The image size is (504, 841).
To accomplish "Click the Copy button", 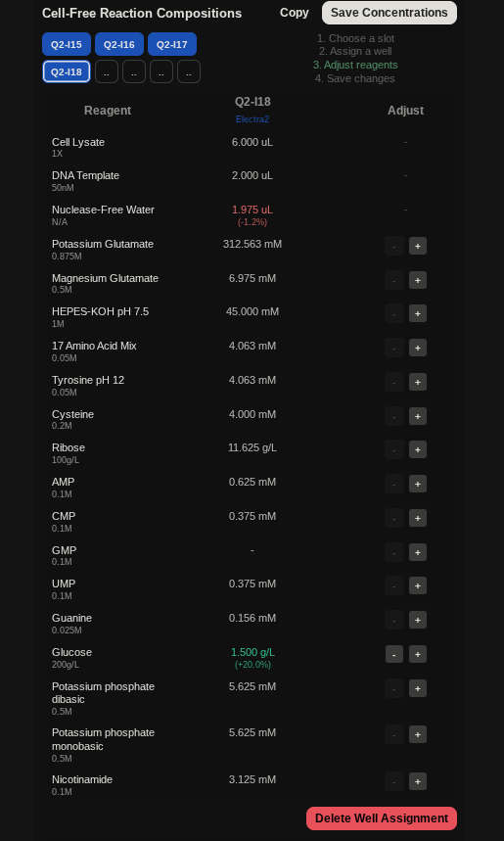I will (295, 13).
